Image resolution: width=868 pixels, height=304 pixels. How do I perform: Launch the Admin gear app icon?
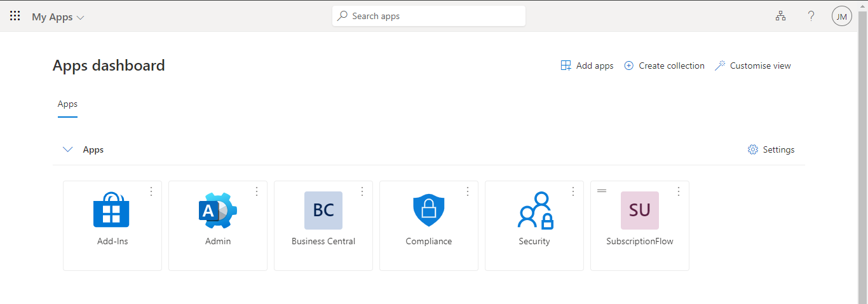click(218, 210)
